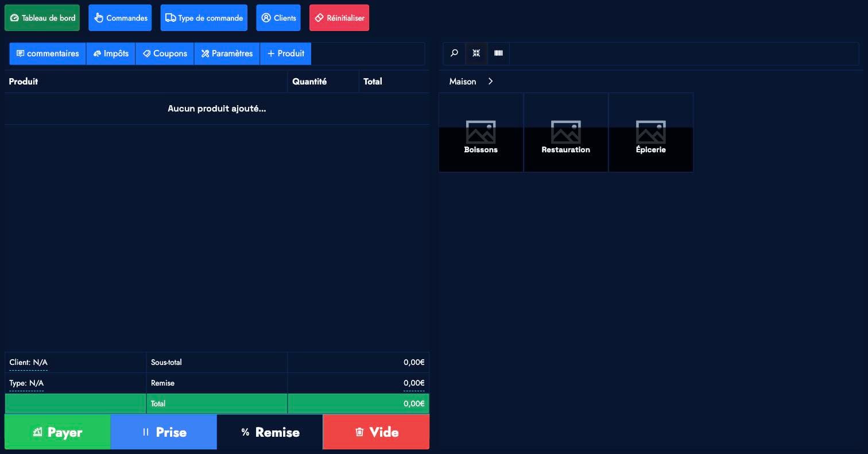The width and height of the screenshot is (868, 454).
Task: Click the Remise 0,00€ value
Action: [414, 383]
